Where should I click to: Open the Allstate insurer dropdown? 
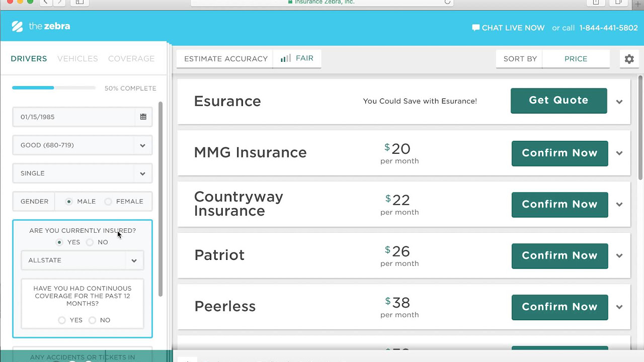pos(83,260)
